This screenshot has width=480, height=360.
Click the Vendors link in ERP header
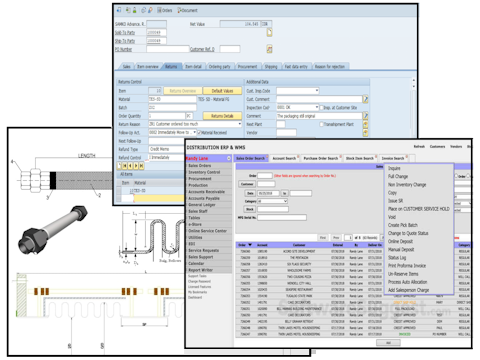456,147
